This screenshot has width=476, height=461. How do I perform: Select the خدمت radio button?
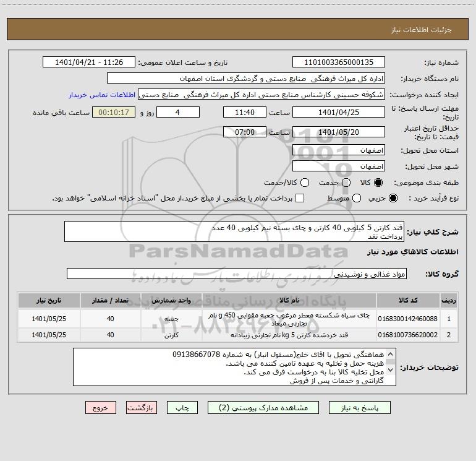(x=346, y=183)
